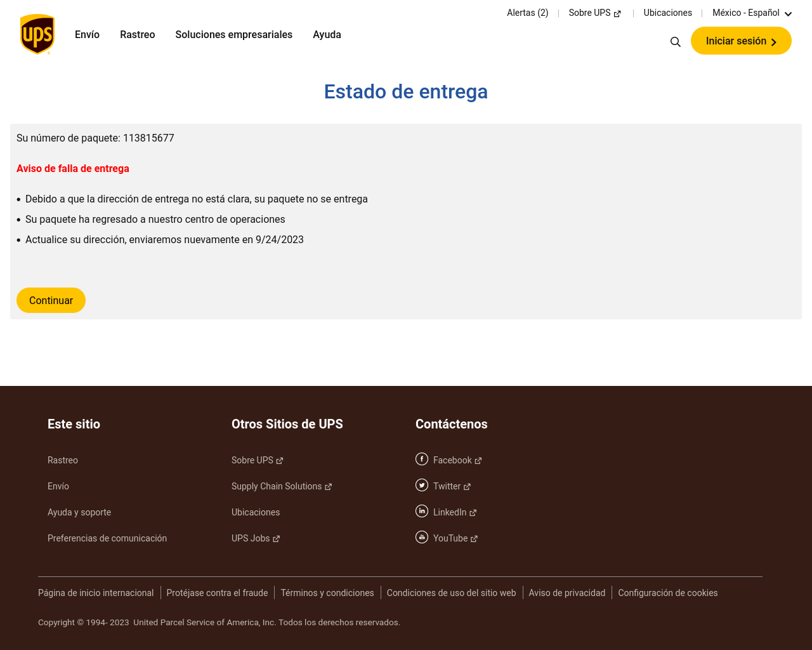
Task: Open the Facebook text link
Action: point(452,460)
